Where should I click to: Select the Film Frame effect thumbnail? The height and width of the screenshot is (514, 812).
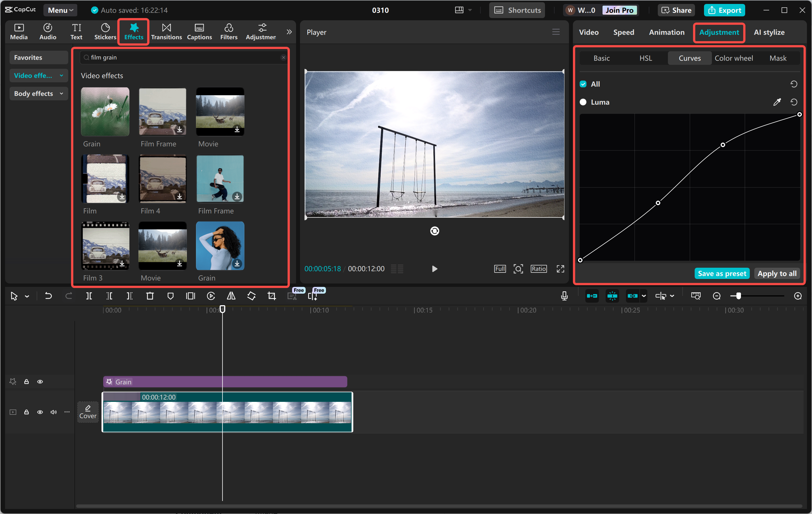tap(162, 112)
